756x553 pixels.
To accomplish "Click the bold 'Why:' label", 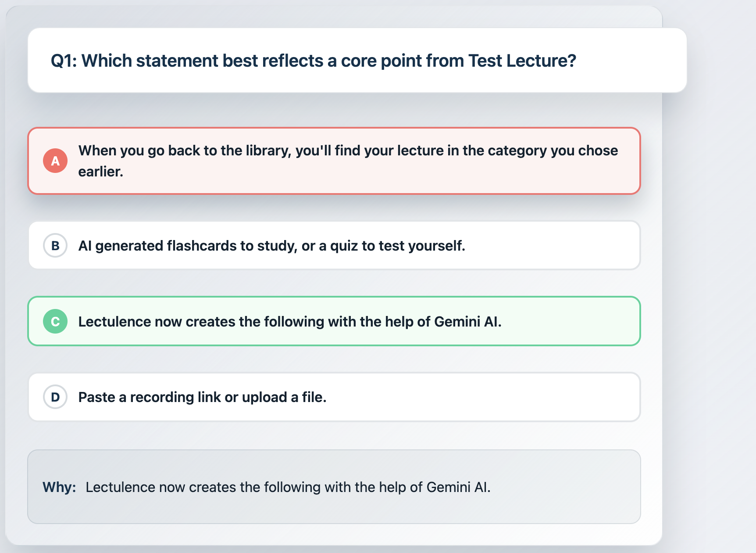I will pos(59,487).
